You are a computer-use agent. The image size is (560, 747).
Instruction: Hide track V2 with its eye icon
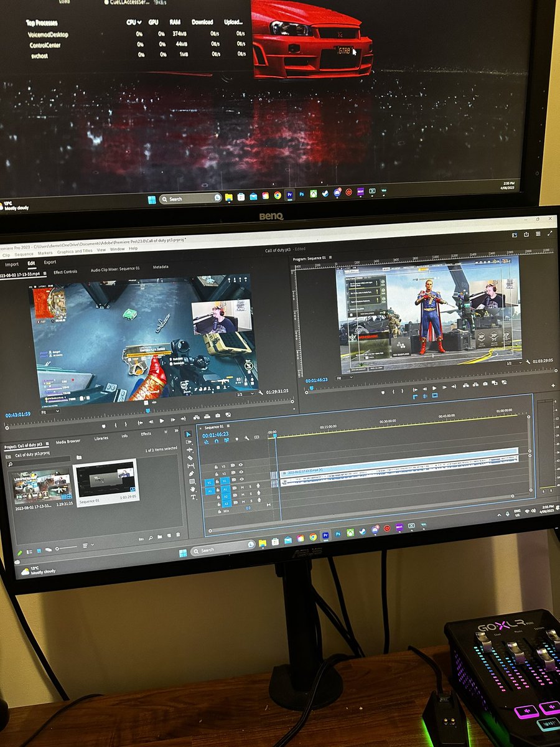(x=241, y=473)
